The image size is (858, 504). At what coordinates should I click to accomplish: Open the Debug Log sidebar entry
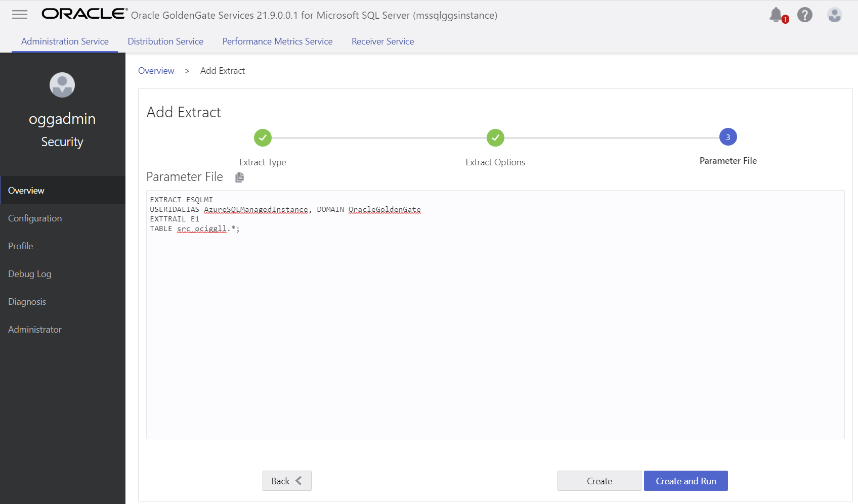click(29, 273)
